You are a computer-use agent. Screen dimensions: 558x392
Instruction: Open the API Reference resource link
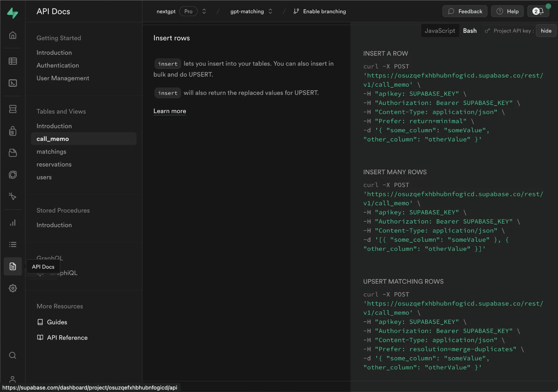tap(67, 338)
